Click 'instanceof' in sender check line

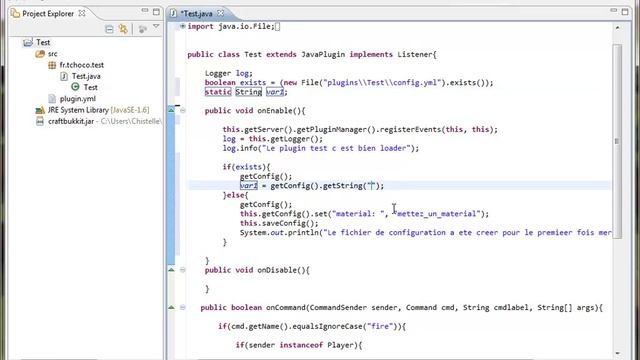pos(301,345)
